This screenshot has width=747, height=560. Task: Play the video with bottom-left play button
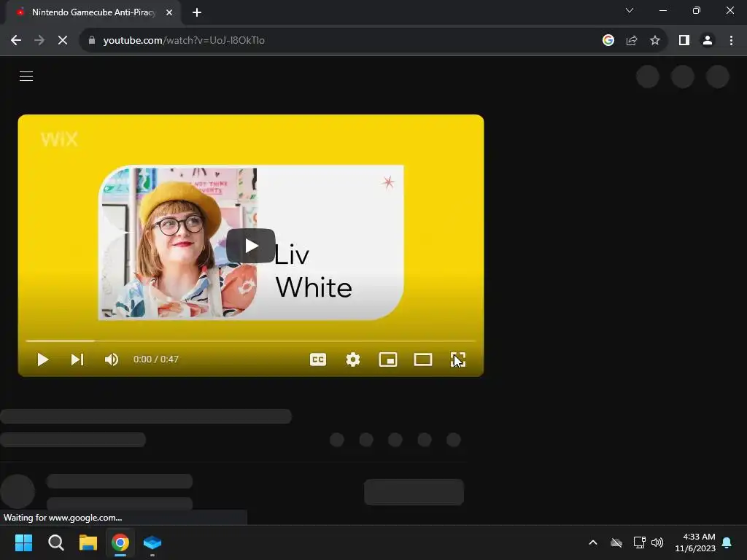(x=43, y=359)
